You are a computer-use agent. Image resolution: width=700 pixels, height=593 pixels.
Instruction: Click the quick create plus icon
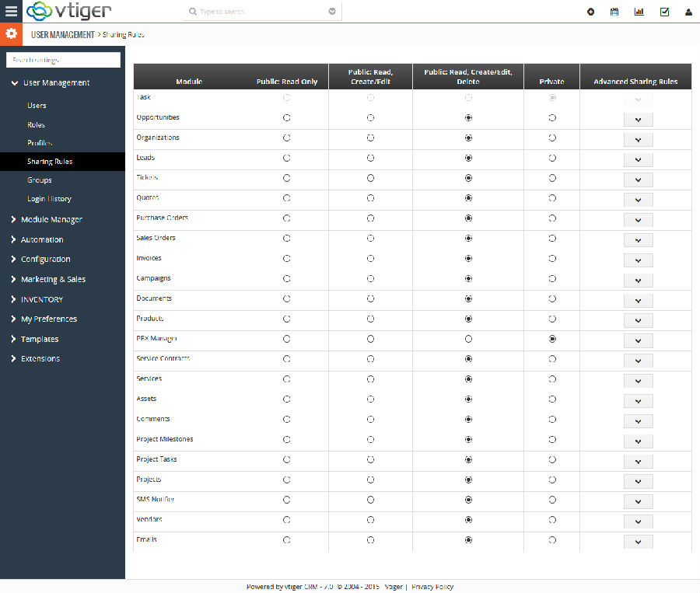pos(590,12)
